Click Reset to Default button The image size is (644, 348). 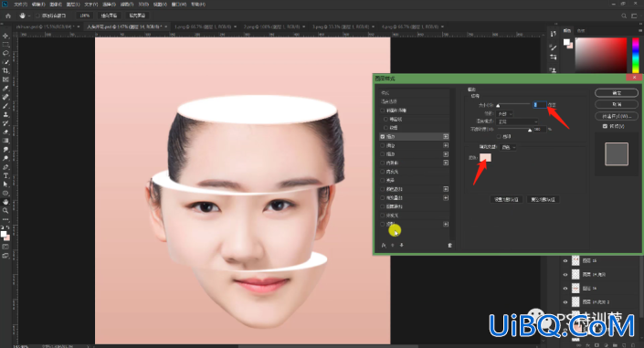[x=543, y=199]
